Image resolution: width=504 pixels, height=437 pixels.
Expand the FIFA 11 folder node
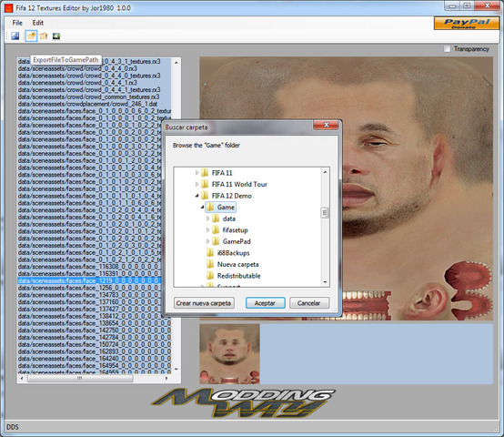point(197,173)
